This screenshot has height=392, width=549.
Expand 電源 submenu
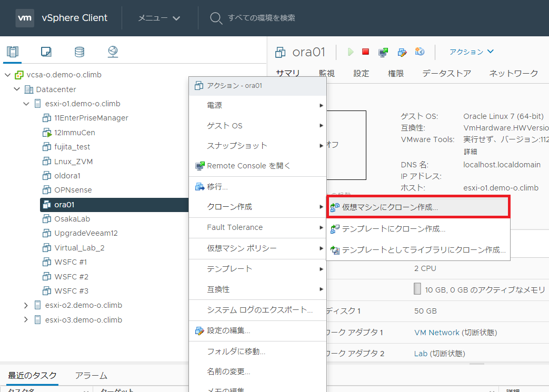[258, 105]
